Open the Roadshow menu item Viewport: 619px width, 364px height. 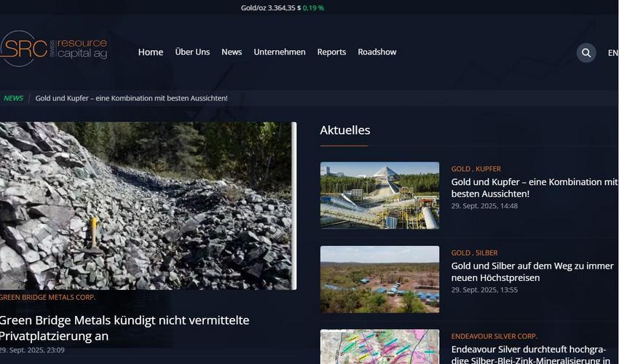click(377, 52)
